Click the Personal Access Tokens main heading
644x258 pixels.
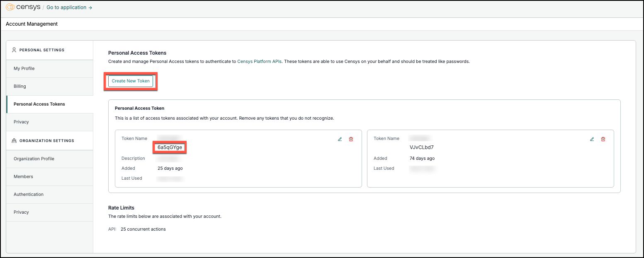click(x=137, y=53)
